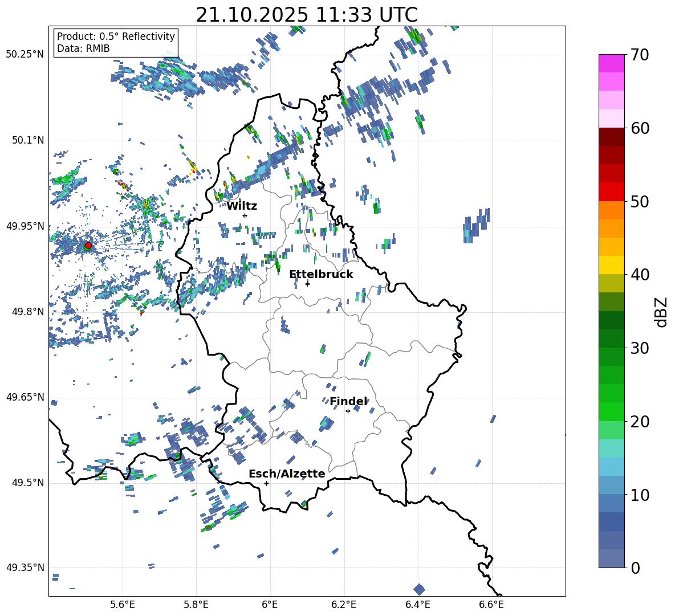This screenshot has height=616, width=675.
Task: Click the 6.2°E longitude label
Action: pyautogui.click(x=344, y=605)
